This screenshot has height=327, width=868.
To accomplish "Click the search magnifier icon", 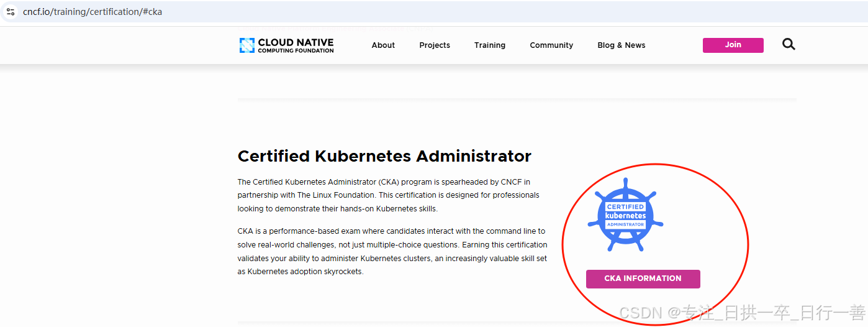I will pyautogui.click(x=789, y=44).
